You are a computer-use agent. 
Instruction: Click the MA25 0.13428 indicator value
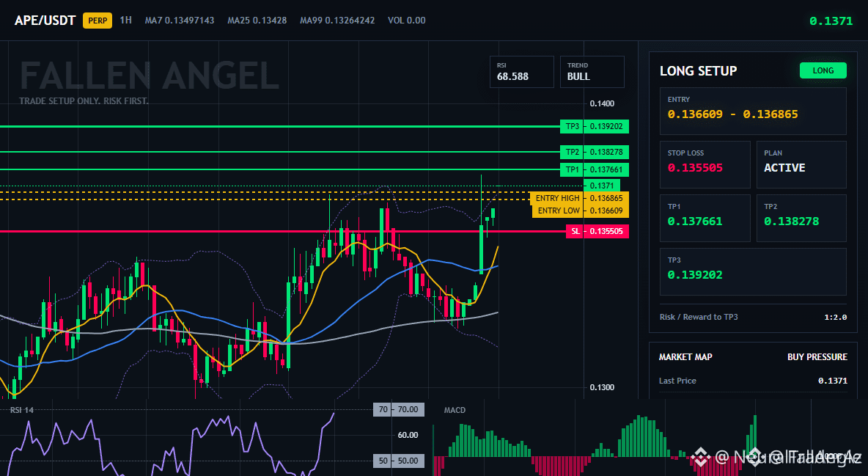tap(257, 21)
